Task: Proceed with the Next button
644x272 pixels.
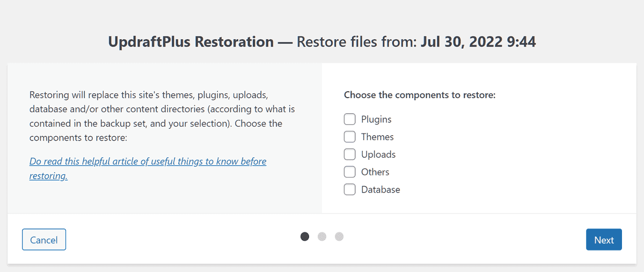Action: pyautogui.click(x=604, y=240)
